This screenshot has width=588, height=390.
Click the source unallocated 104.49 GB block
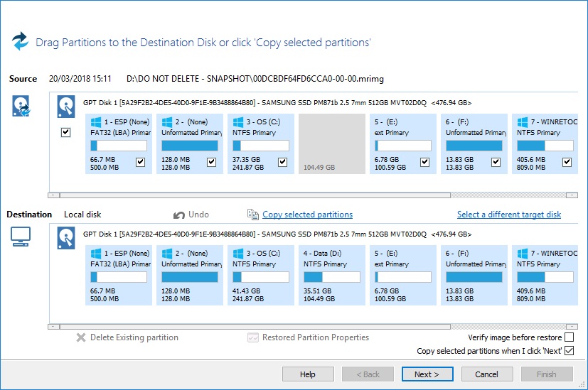(x=332, y=144)
